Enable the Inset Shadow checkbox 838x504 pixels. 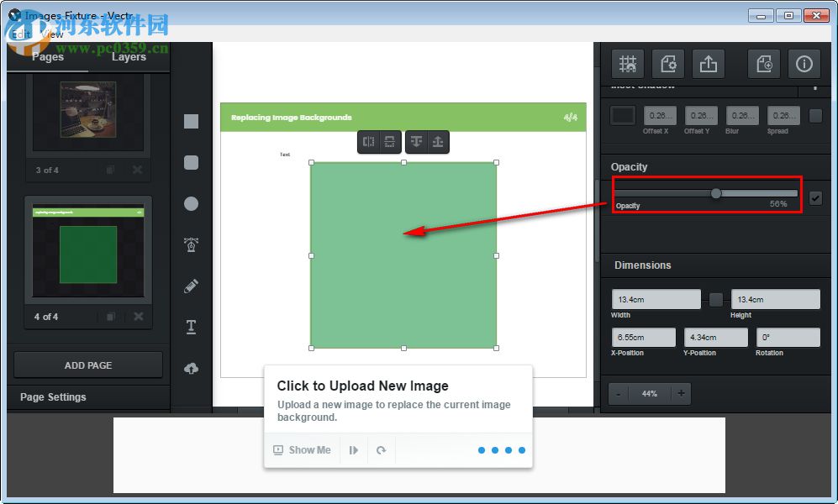[x=815, y=115]
